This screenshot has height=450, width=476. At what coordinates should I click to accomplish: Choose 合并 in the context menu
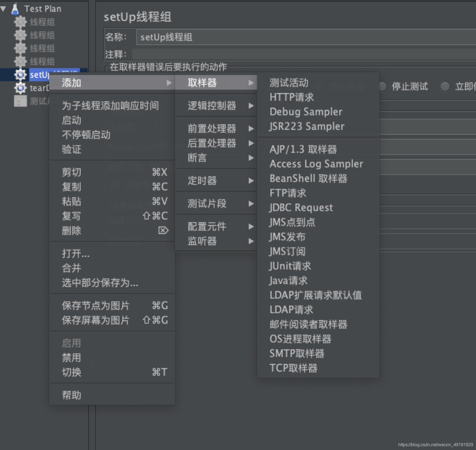(112, 268)
